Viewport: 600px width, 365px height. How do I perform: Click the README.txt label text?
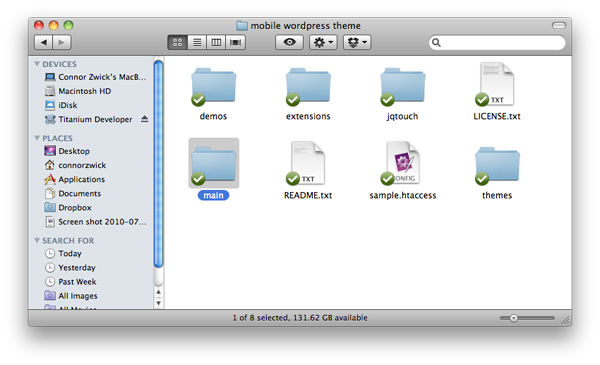pos(308,196)
